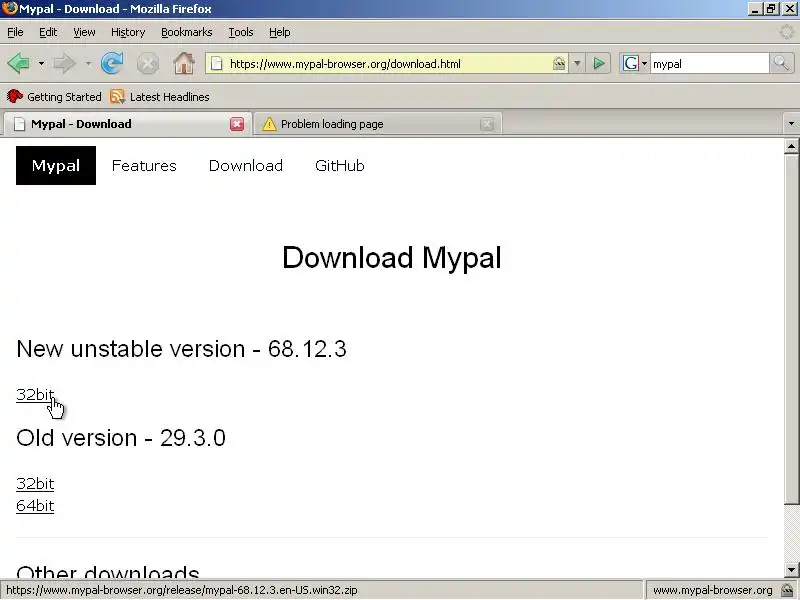Open Getting Started bookmark
Screen dimensions: 800x600
54,97
